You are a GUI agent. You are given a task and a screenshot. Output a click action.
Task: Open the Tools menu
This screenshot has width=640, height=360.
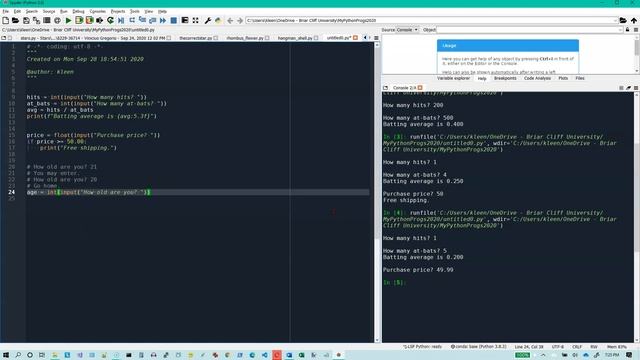point(135,11)
